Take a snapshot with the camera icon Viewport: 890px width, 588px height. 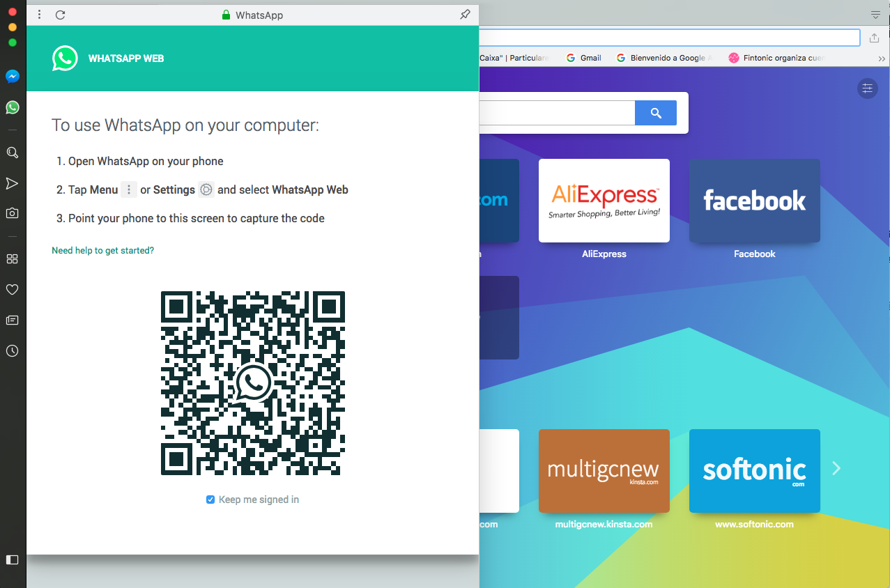click(12, 213)
